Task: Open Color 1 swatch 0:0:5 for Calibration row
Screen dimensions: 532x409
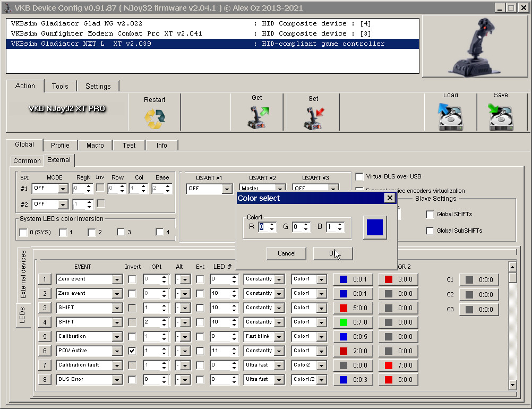Action: click(353, 337)
